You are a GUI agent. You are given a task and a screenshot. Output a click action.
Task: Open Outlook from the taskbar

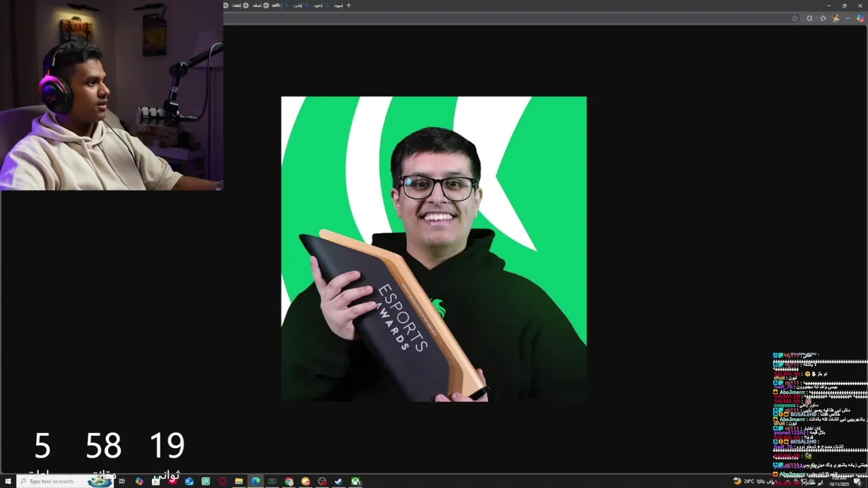coord(189,481)
